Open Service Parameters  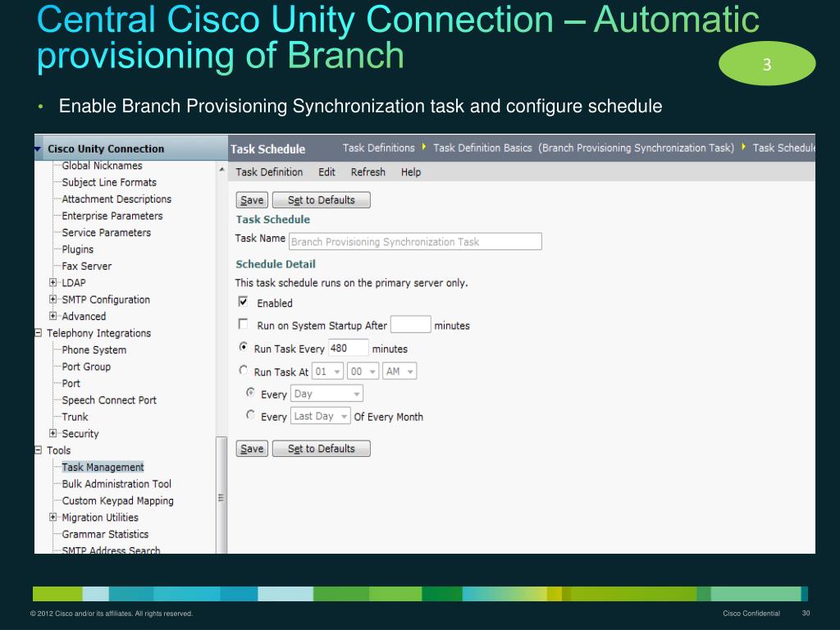(107, 232)
